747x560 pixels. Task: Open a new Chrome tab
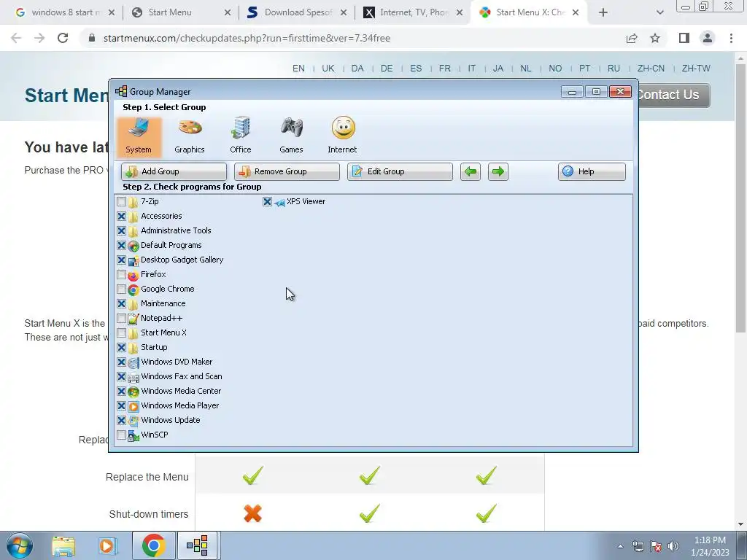[603, 13]
